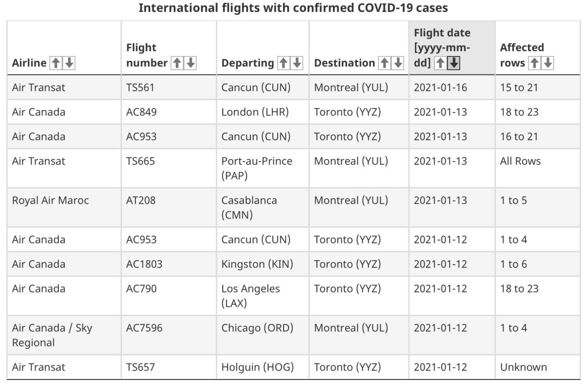Sort Flight number ascending arrow
The height and width of the screenshot is (389, 588).
coord(177,63)
